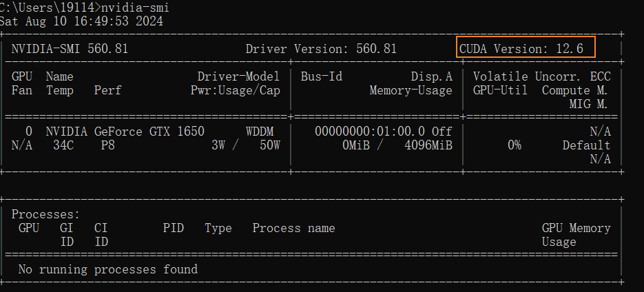Click the CUDA Version: 12.6 text

pos(521,49)
